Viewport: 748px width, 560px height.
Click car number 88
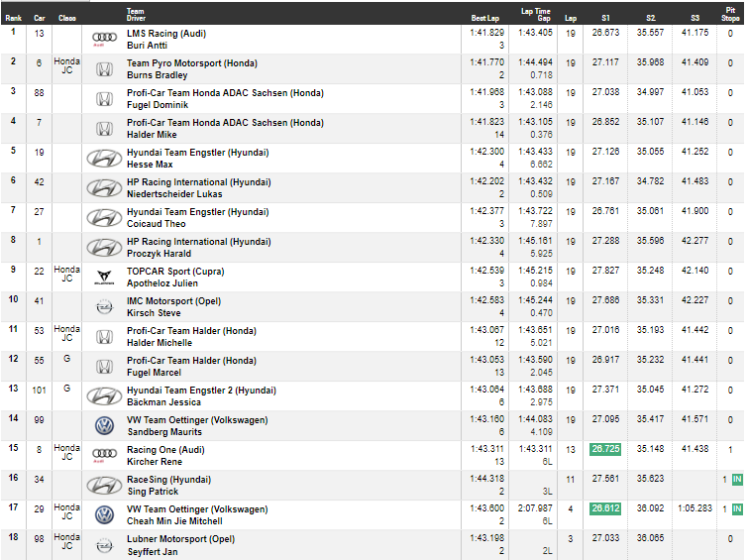pos(39,92)
